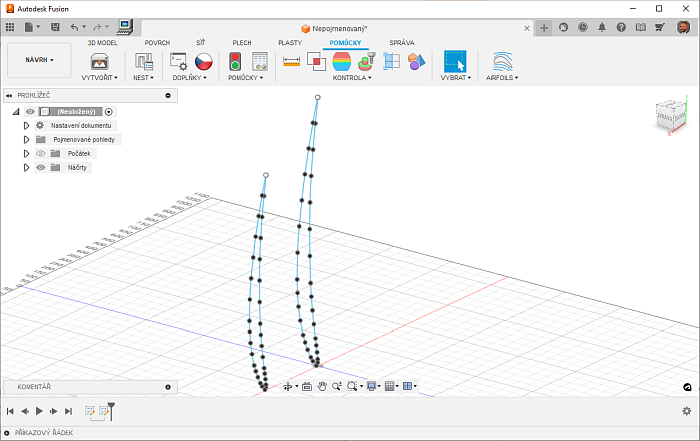Click the Airfoils add-in icon
This screenshot has height=441, width=700.
[503, 61]
